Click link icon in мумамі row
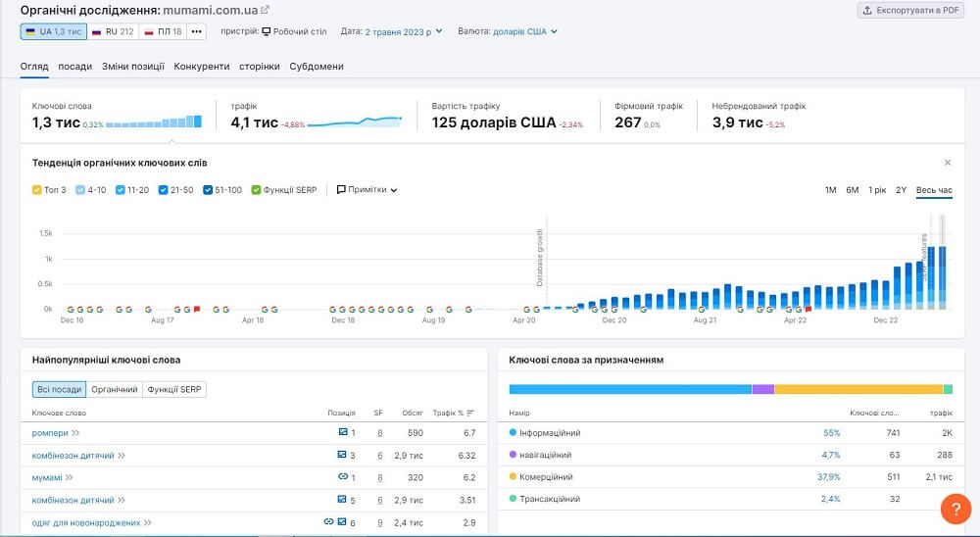 pos(343,478)
